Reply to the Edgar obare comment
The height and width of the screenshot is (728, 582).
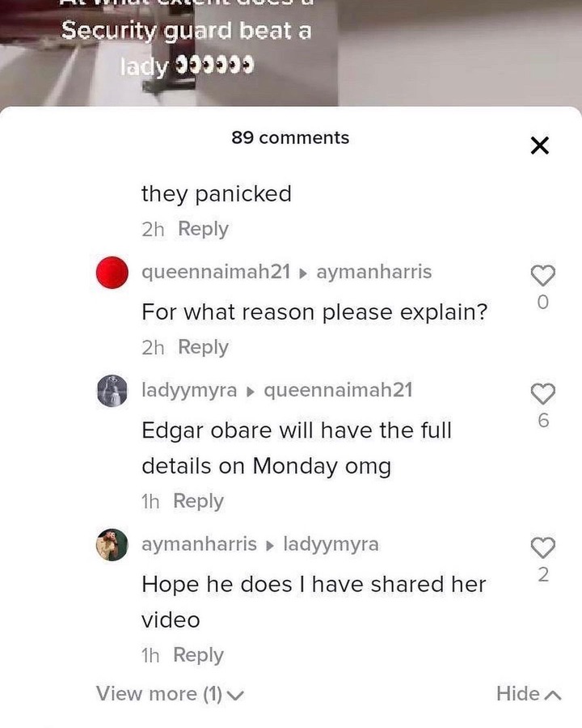pyautogui.click(x=198, y=502)
